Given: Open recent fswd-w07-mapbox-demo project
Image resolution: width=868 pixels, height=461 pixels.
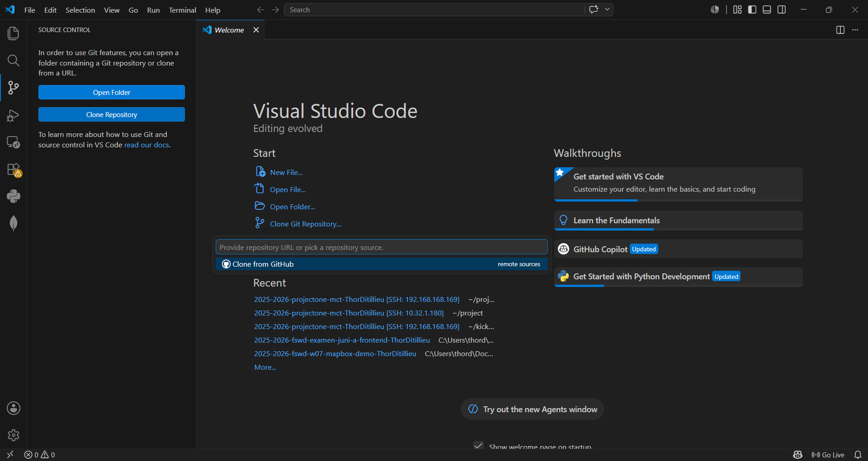Looking at the screenshot, I should [335, 353].
